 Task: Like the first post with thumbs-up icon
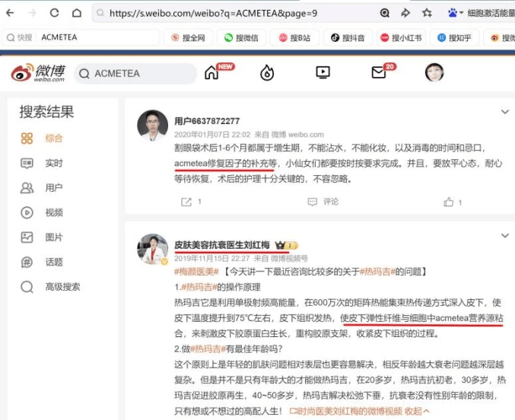[449, 202]
